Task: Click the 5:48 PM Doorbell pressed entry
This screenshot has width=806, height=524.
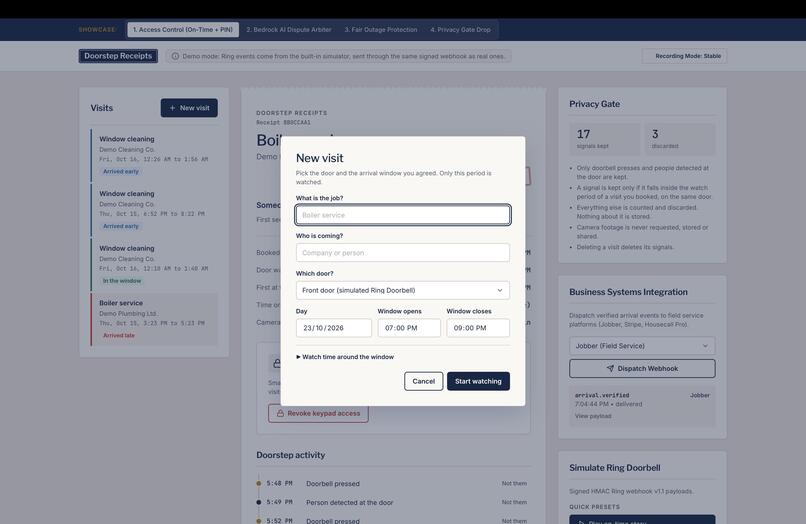Action: pyautogui.click(x=393, y=483)
